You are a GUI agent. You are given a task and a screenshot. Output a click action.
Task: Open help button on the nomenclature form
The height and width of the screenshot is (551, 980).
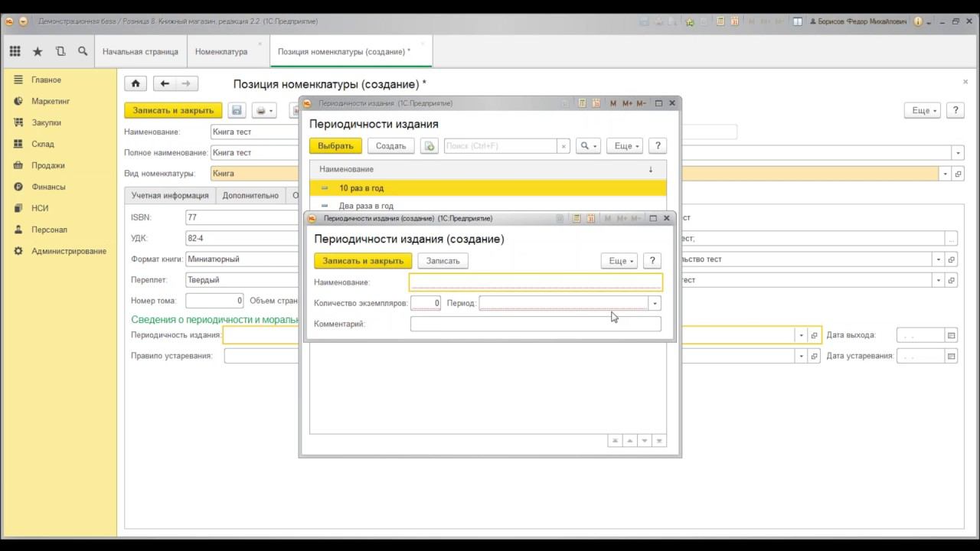(955, 110)
